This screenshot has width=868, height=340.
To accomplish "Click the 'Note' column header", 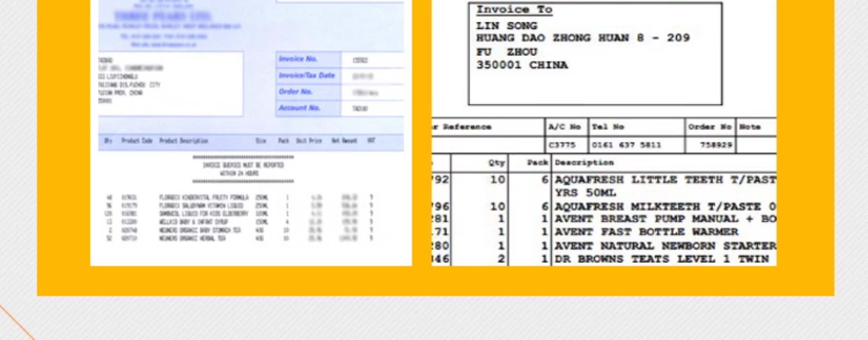I will pos(750,127).
